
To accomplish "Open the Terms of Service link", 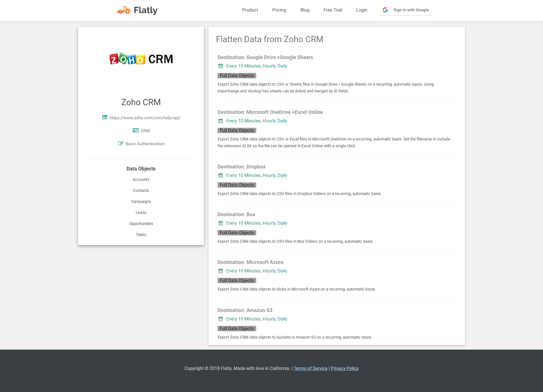I will pyautogui.click(x=310, y=368).
